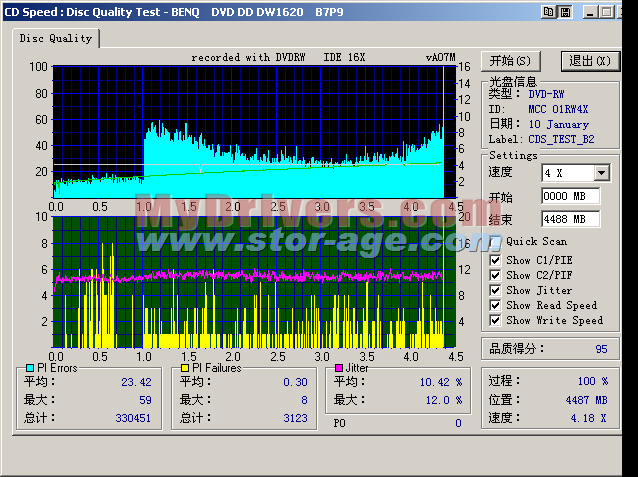Click the magenta Jitter legend square
Image resolution: width=638 pixels, height=477 pixels.
[339, 368]
